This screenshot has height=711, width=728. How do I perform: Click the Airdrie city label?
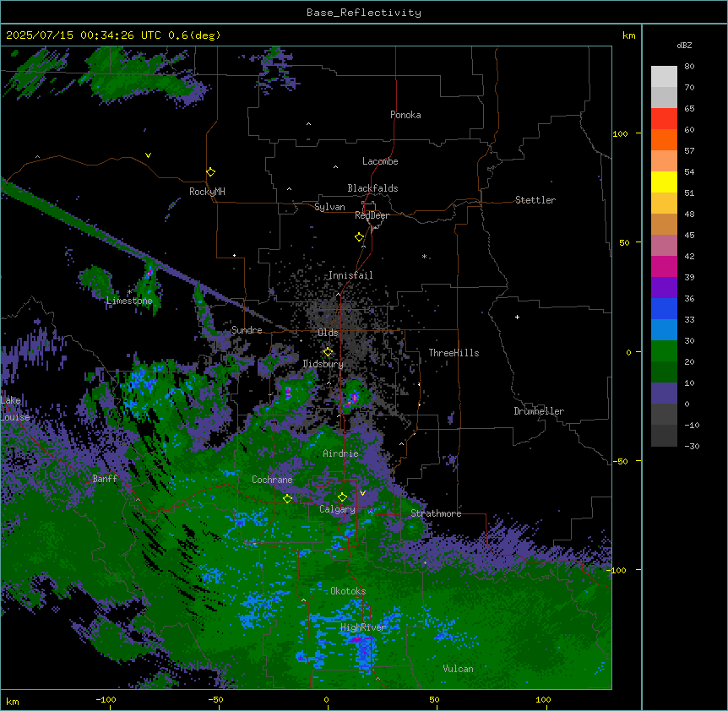(x=340, y=453)
